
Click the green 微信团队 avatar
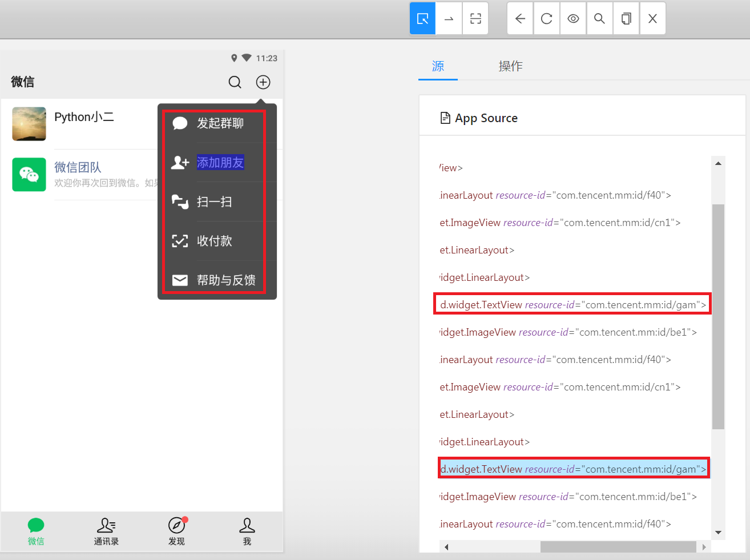(x=29, y=175)
